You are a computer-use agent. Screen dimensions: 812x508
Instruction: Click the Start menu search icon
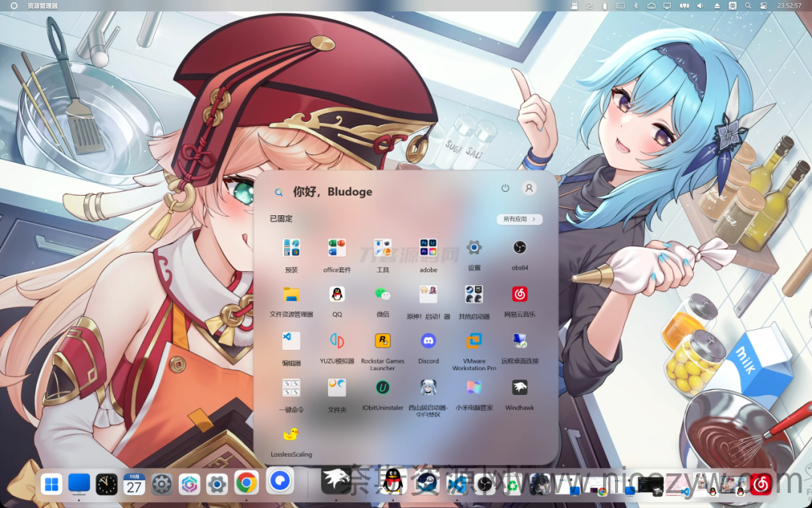point(279,192)
